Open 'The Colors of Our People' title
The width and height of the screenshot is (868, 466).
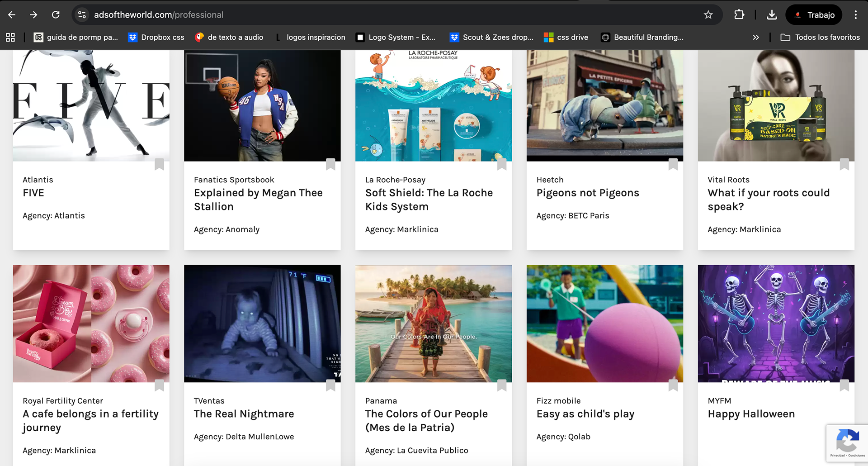[426, 421]
